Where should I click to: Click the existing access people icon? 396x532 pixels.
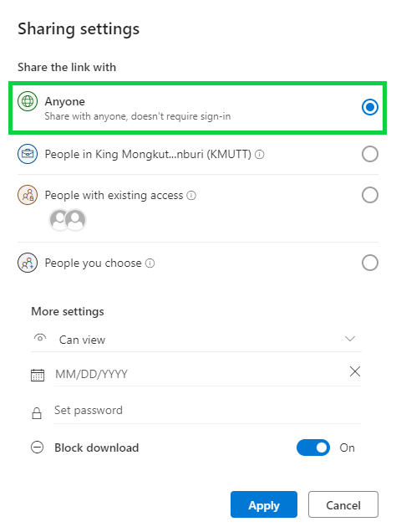click(28, 195)
